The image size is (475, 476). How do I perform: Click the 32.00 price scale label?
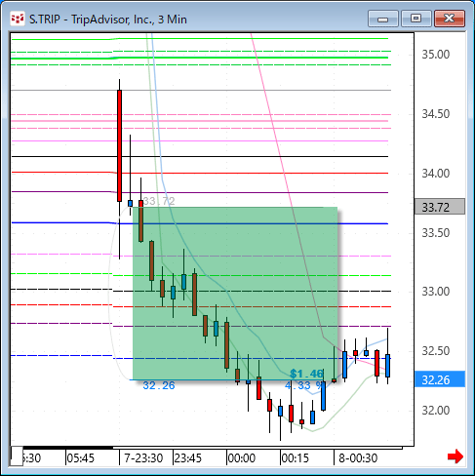point(436,411)
